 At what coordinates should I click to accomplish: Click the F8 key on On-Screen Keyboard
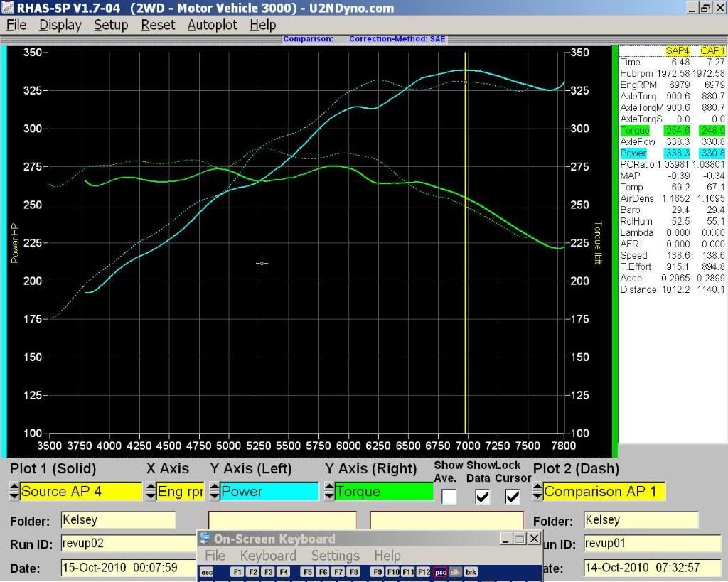(x=354, y=572)
